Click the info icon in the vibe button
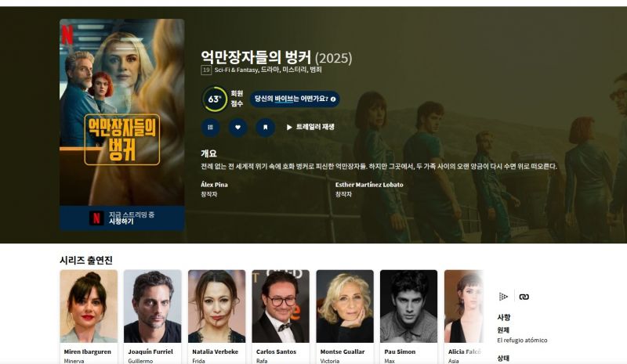 tap(333, 99)
